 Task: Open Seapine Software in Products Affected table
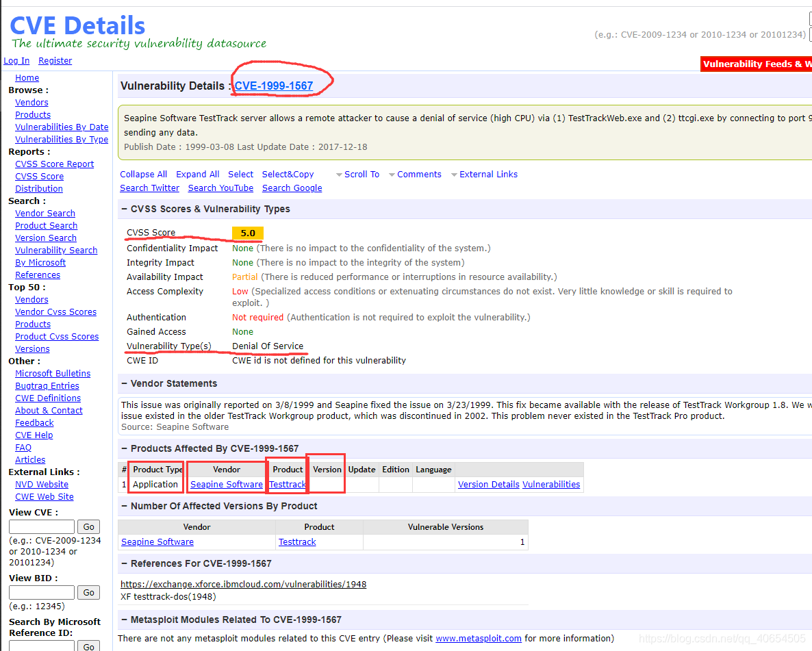click(x=227, y=485)
